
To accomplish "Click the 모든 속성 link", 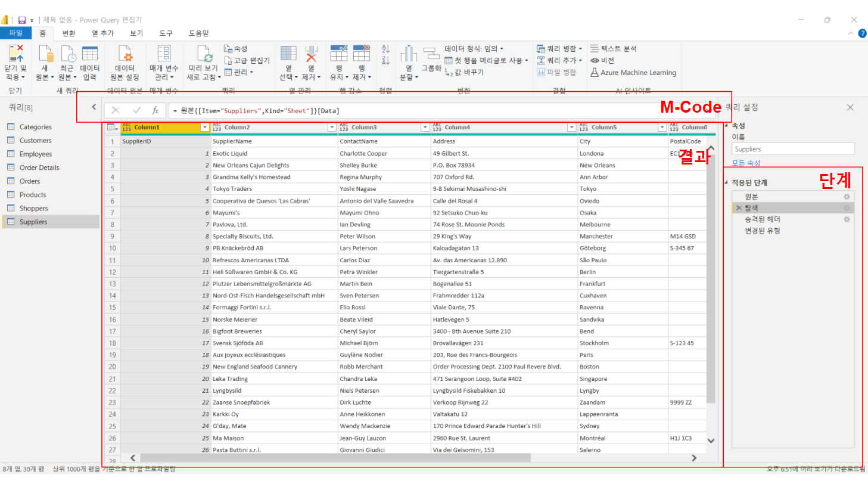I will 746,163.
